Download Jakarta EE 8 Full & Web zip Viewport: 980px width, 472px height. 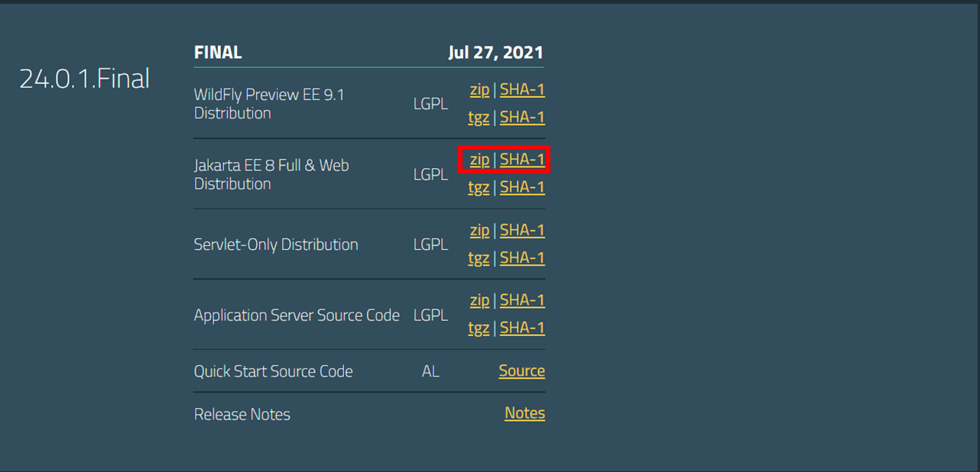(479, 160)
